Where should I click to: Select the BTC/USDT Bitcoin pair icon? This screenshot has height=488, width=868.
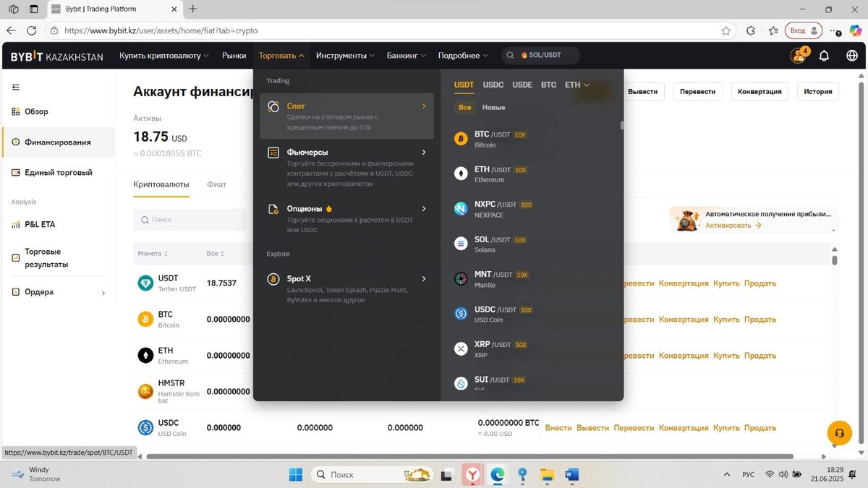461,139
